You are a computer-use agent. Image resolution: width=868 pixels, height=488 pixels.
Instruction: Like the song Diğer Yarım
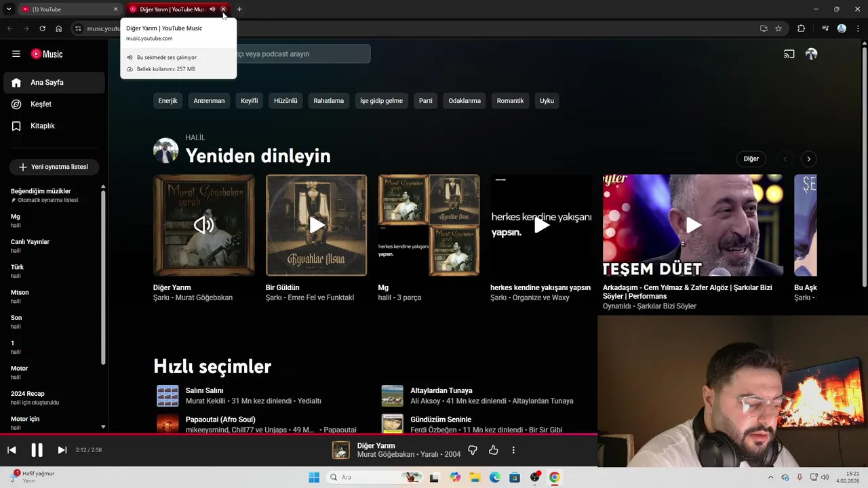pos(493,450)
